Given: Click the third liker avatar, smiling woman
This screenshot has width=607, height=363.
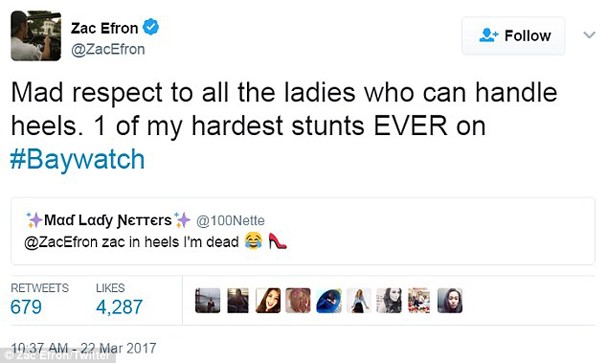Looking at the screenshot, I should click(268, 300).
